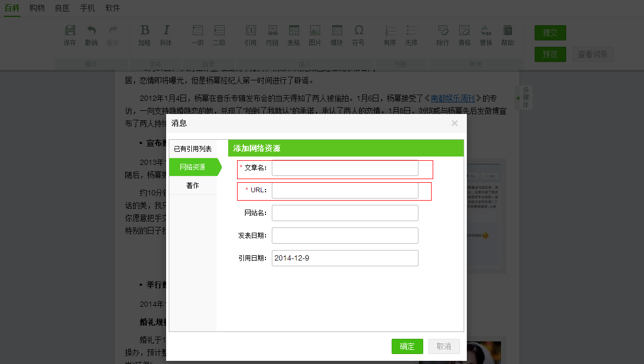Close the 消息 dialog
The height and width of the screenshot is (364, 644).
click(454, 123)
